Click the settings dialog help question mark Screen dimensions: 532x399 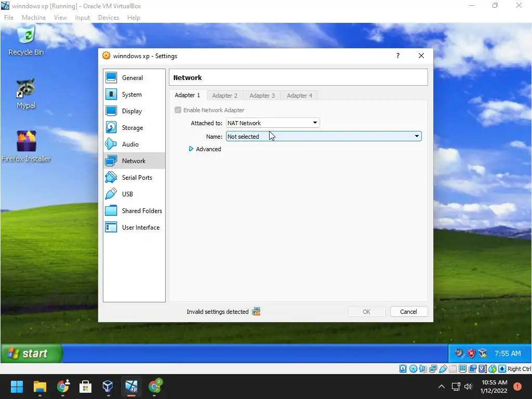(398, 56)
